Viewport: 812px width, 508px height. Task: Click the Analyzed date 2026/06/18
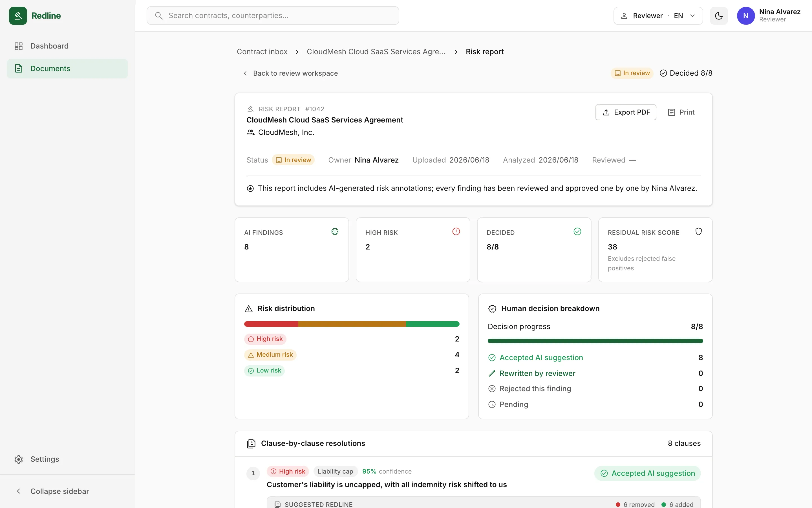tap(558, 160)
